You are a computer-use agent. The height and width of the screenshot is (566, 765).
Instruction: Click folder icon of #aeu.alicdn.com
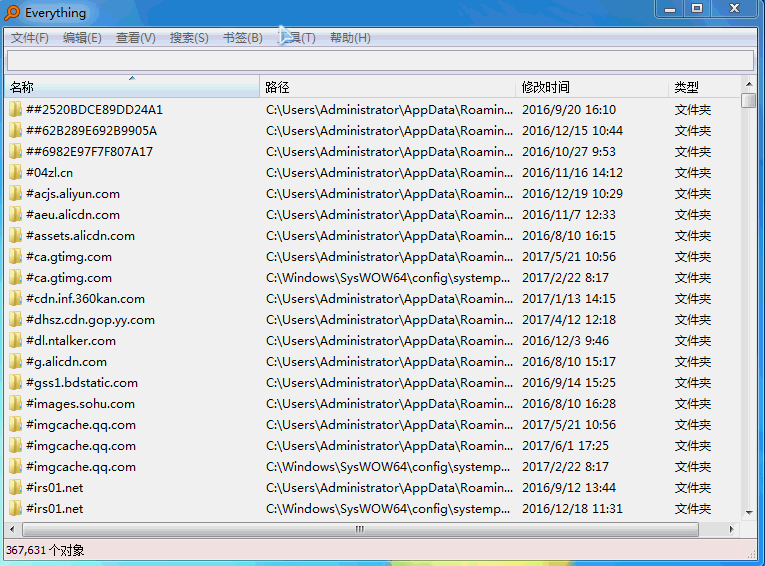pyautogui.click(x=16, y=214)
